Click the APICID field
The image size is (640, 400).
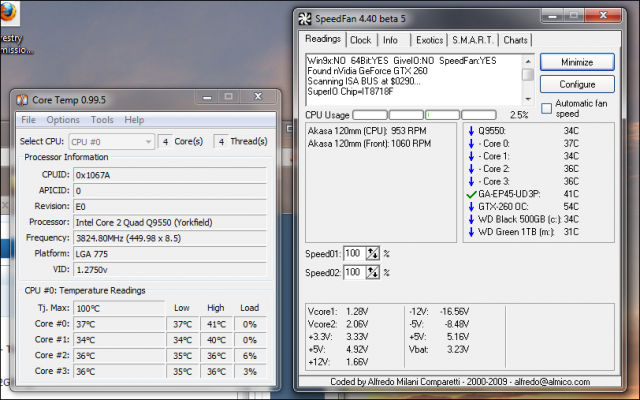pos(170,191)
